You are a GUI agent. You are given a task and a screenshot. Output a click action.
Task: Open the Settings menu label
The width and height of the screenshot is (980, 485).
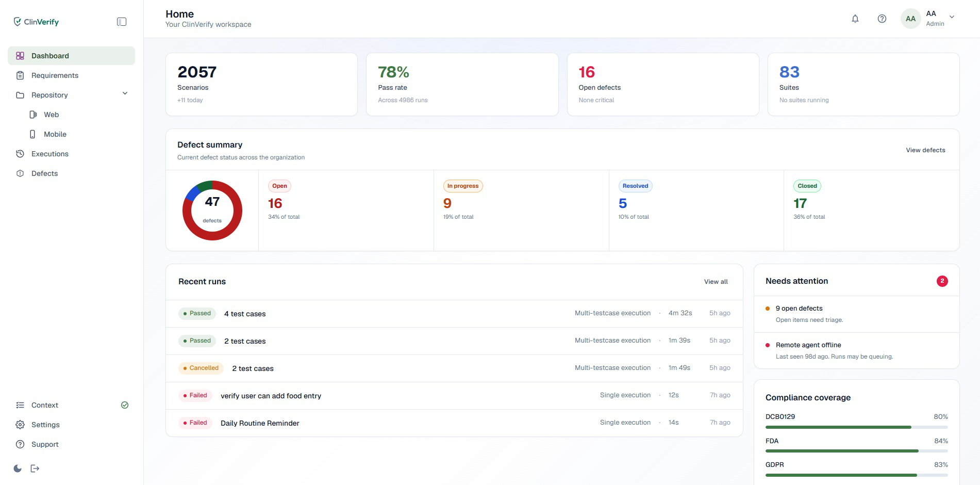point(45,425)
